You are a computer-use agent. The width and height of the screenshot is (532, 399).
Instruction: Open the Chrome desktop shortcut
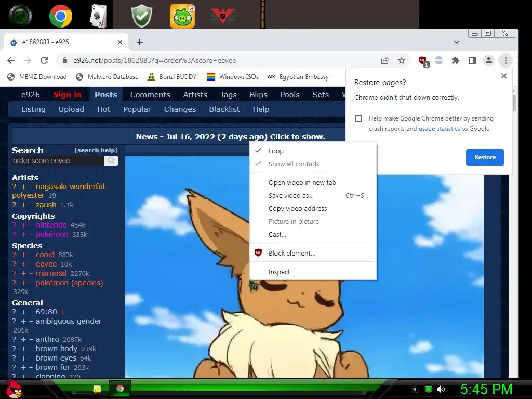60,16
